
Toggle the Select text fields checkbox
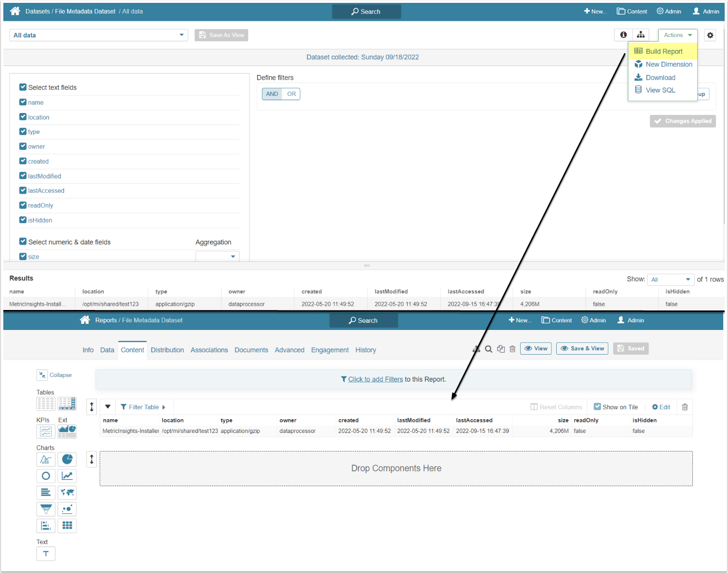click(23, 87)
